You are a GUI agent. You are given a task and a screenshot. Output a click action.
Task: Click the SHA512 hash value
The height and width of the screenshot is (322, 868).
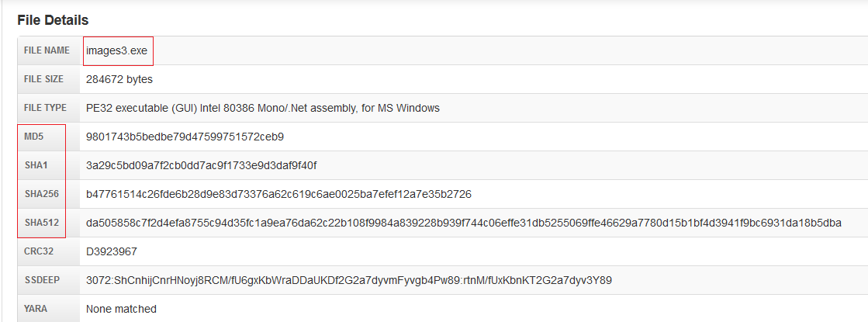coord(464,223)
